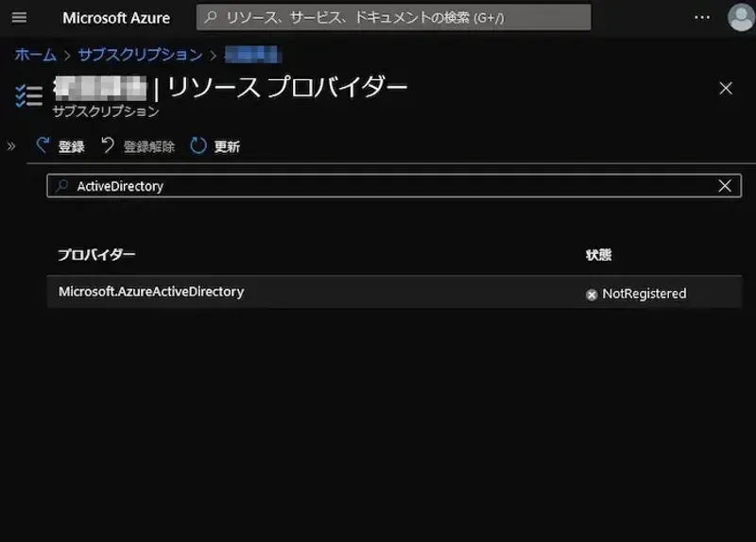Click the 更新 refresh button
Screen dimensions: 756x542
(215, 146)
